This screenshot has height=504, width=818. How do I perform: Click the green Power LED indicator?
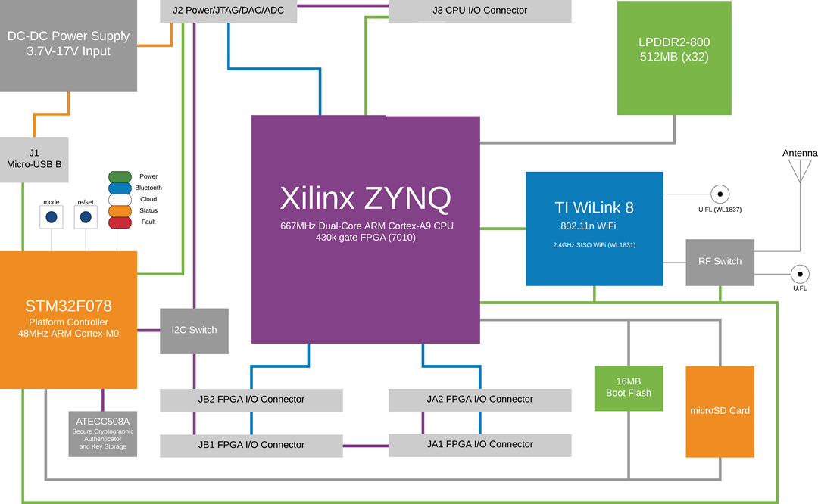coord(120,176)
